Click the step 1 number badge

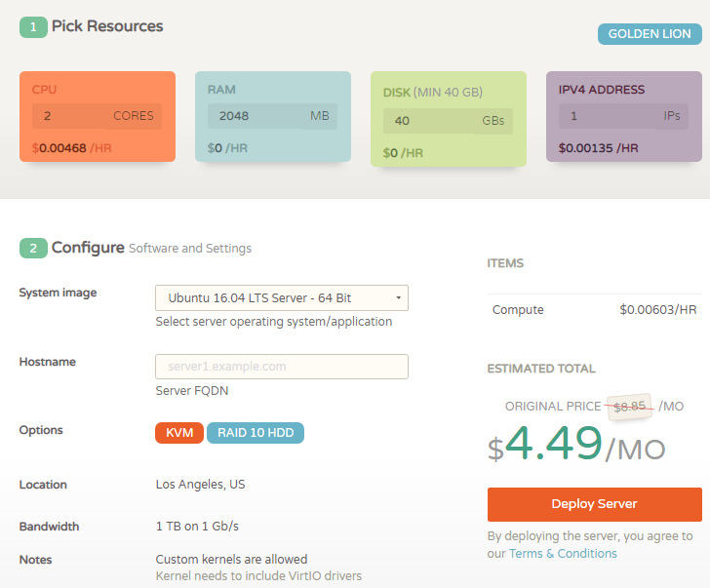tap(33, 27)
